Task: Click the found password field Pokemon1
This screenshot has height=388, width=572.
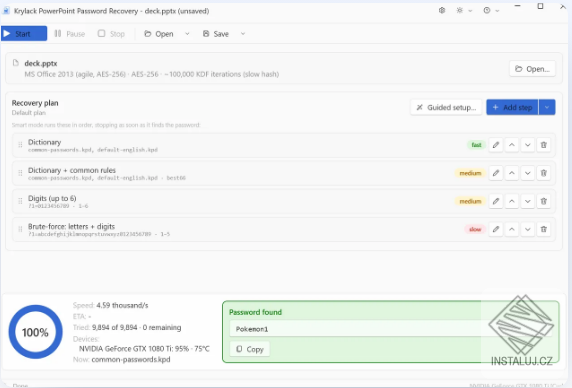Action: pyautogui.click(x=391, y=329)
